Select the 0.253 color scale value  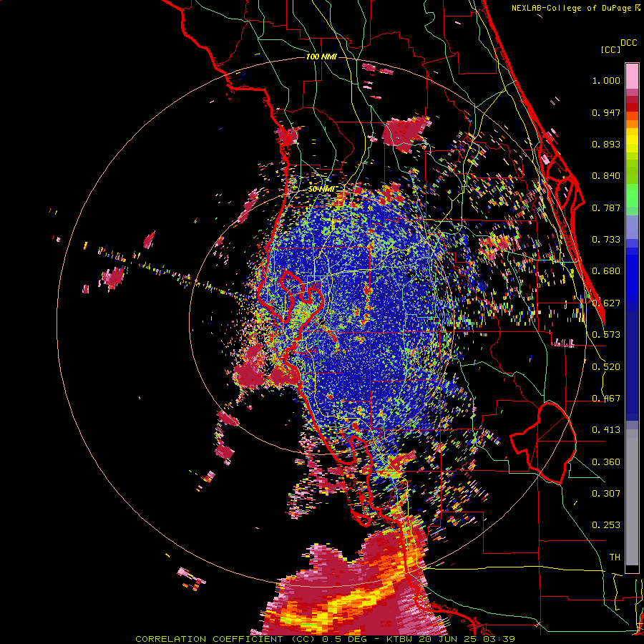606,525
